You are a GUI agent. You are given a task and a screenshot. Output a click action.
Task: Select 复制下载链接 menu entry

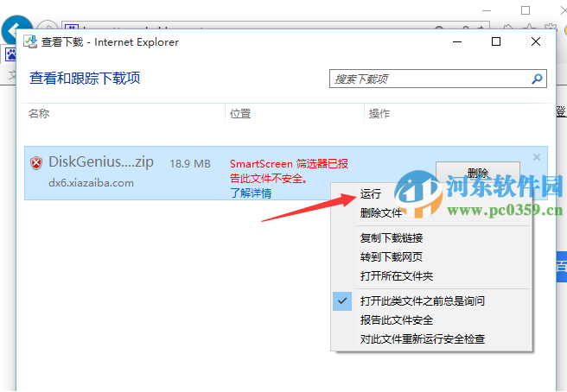pos(392,238)
